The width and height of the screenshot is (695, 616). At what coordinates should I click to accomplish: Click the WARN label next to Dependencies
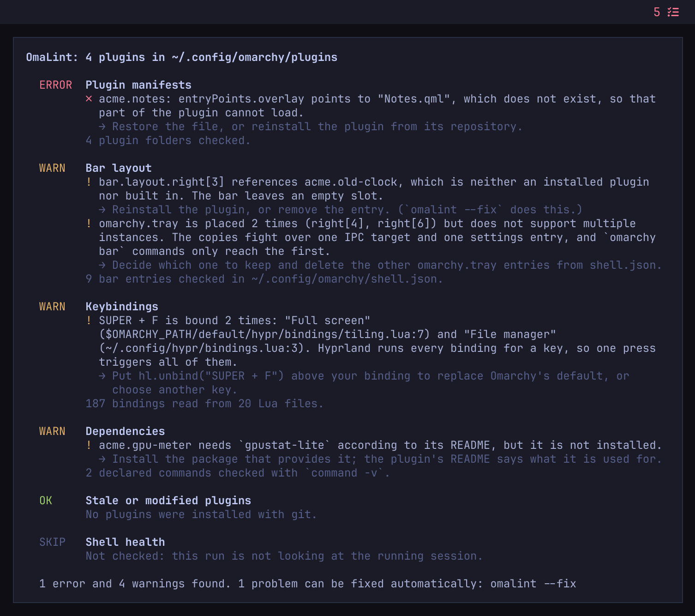click(52, 431)
